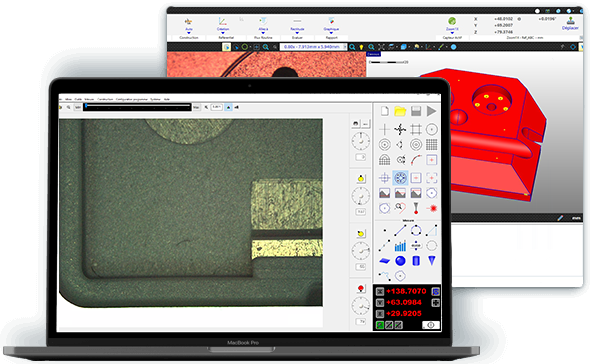Adjust the second circular light intensity dial
590x364 pixels.
click(x=361, y=196)
